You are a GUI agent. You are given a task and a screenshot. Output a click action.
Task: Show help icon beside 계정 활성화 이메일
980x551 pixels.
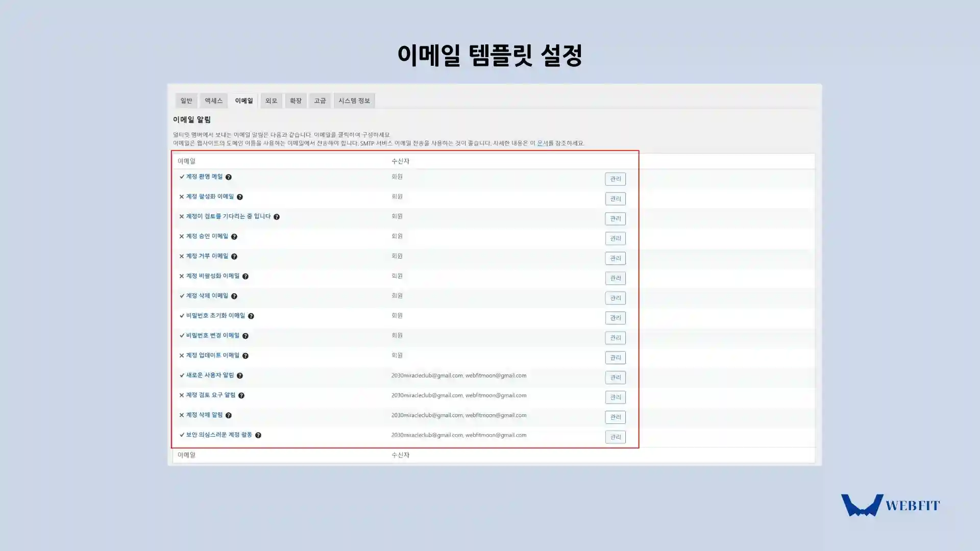click(240, 197)
